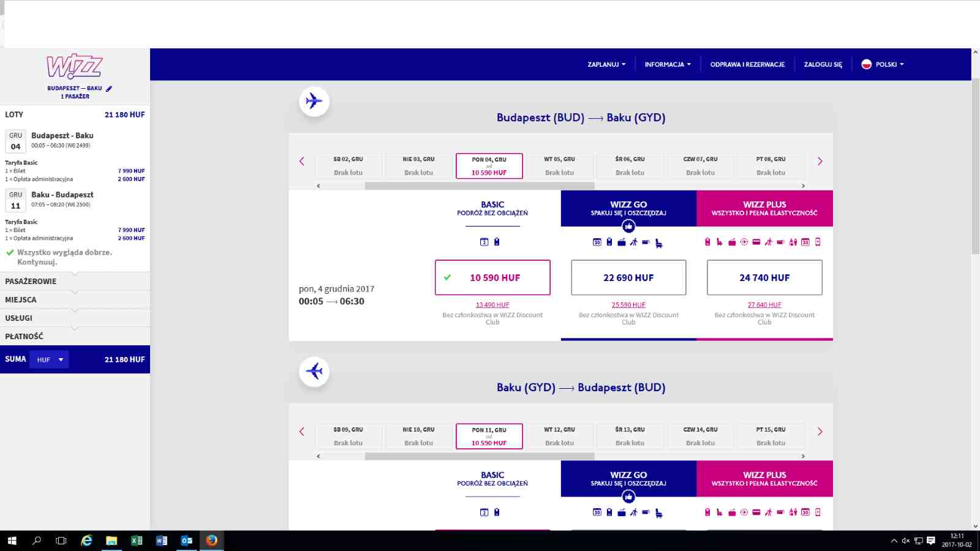Image resolution: width=980 pixels, height=551 pixels.
Task: Expand the PŁATNOŚĆ section
Action: pyautogui.click(x=75, y=336)
